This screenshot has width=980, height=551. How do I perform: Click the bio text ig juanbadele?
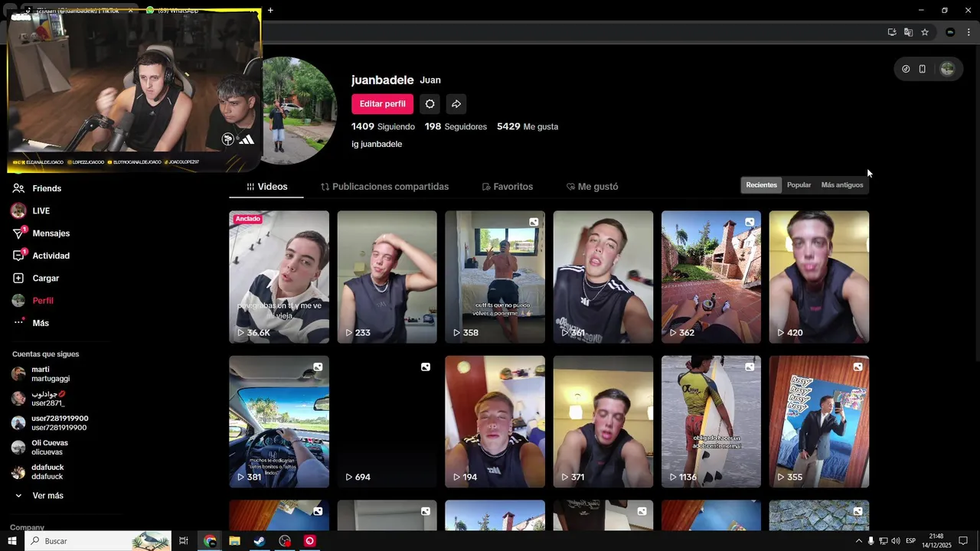click(x=377, y=144)
